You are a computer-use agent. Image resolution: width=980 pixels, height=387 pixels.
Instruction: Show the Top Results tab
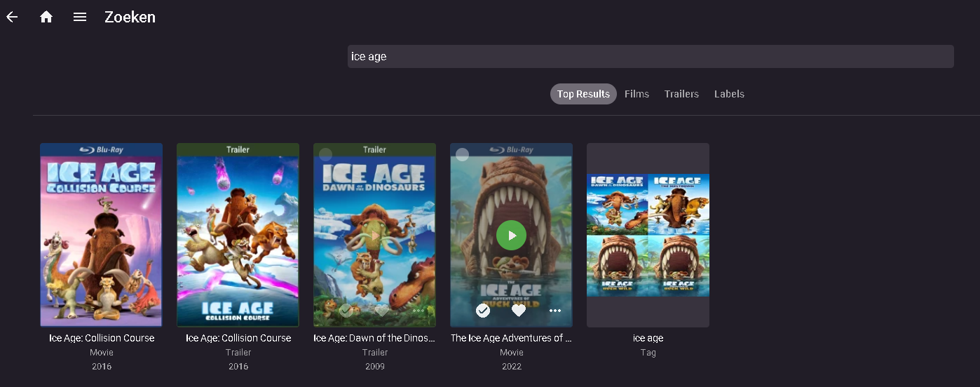pos(583,94)
